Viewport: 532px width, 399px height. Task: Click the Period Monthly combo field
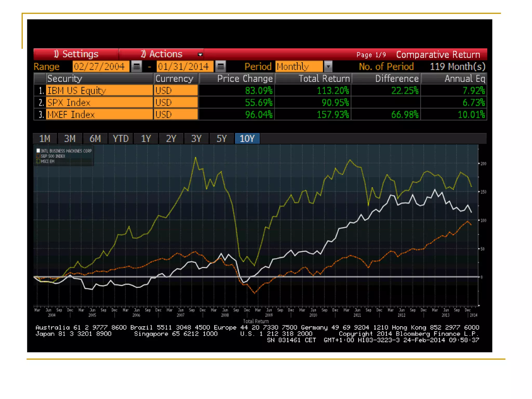(299, 67)
